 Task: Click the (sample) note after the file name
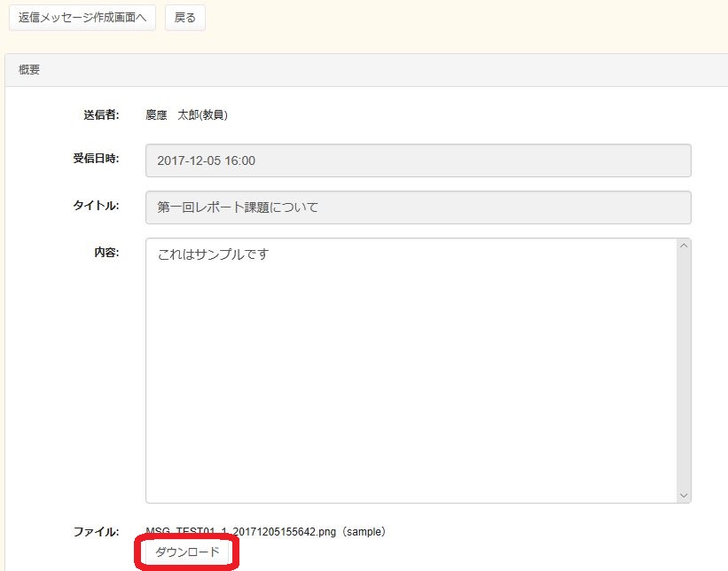364,532
